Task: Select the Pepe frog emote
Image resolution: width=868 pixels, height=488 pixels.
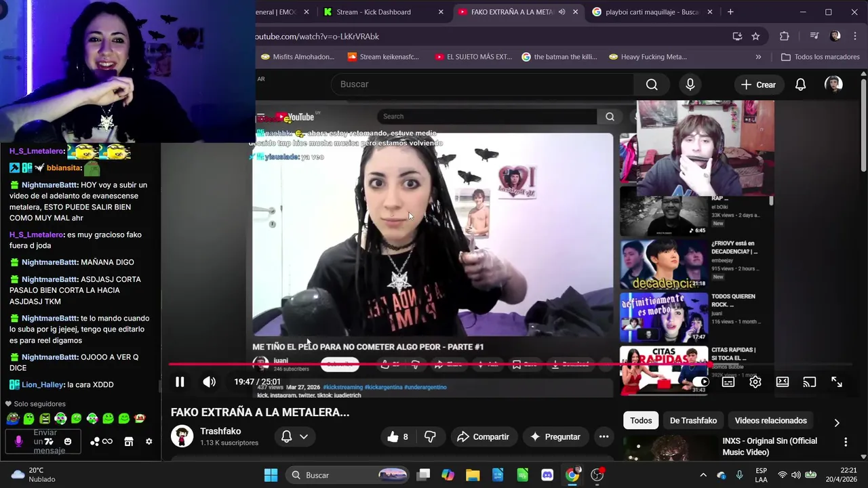Action: click(13, 419)
